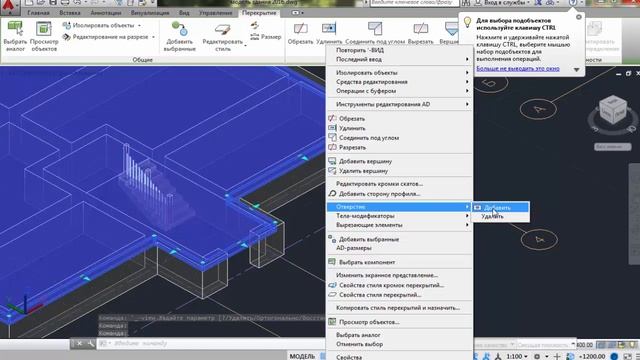Expand the Тела-модификаторы submenu
This screenshot has height=360, width=640.
click(400, 216)
